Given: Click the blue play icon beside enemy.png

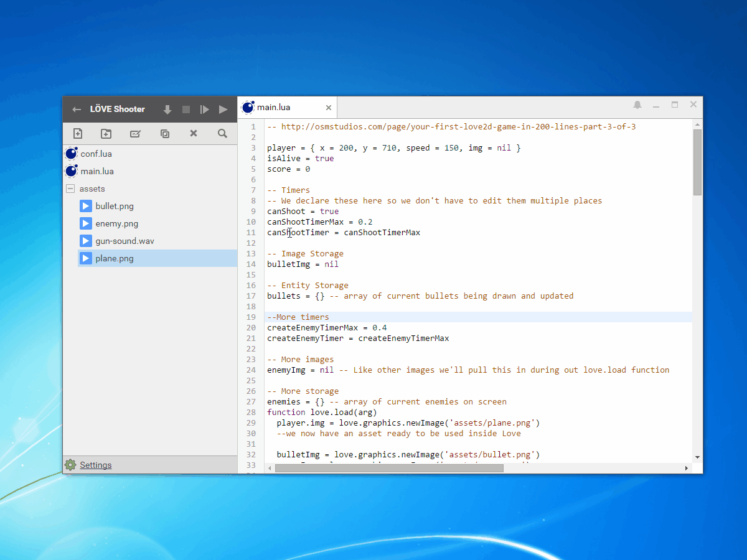Looking at the screenshot, I should click(x=86, y=223).
